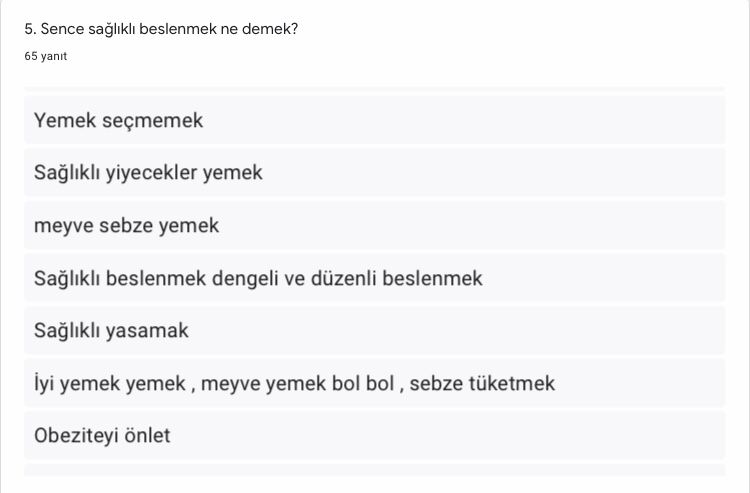Click the "meyve sebze yemek" response

tap(375, 226)
